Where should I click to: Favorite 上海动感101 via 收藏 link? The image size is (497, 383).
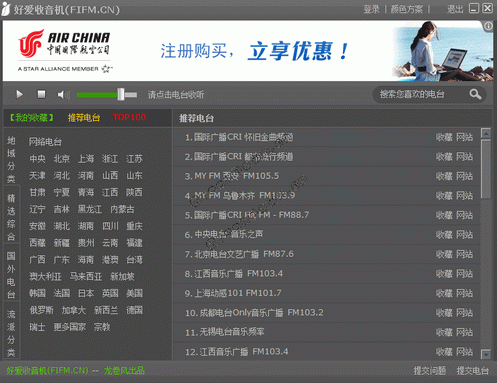pyautogui.click(x=444, y=293)
